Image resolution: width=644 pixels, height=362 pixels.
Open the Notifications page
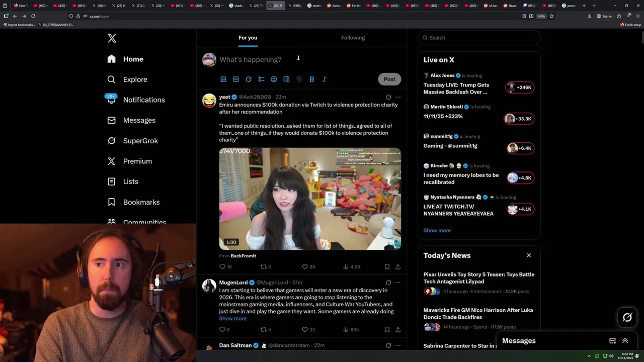(136, 100)
